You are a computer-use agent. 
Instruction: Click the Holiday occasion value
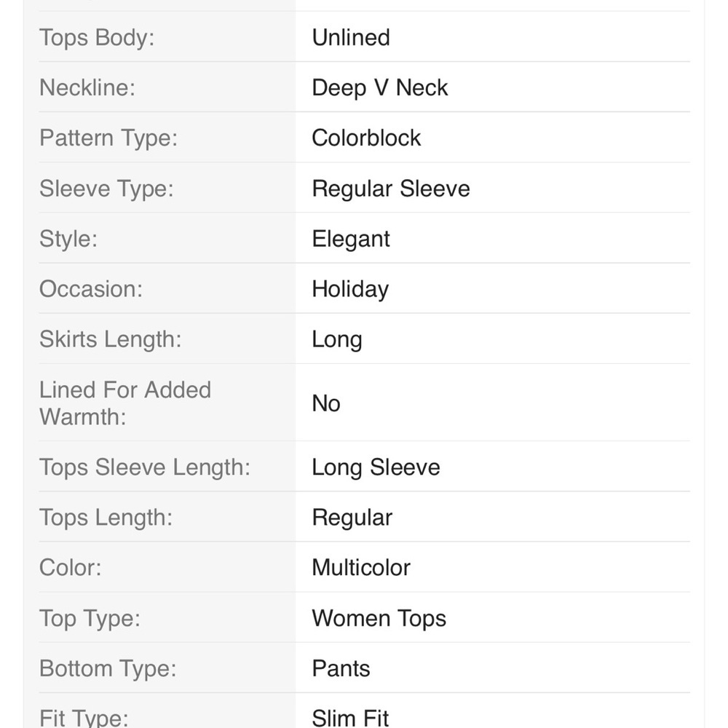[x=350, y=290]
